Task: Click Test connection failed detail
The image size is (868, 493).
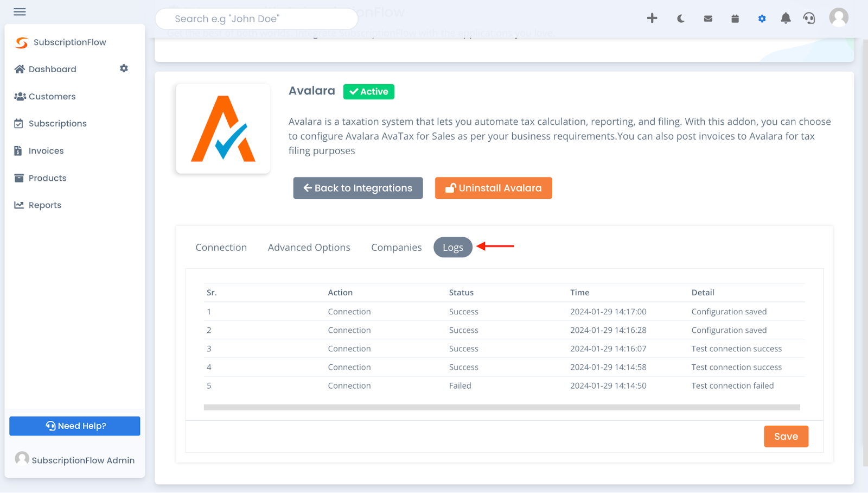Action: tap(732, 385)
